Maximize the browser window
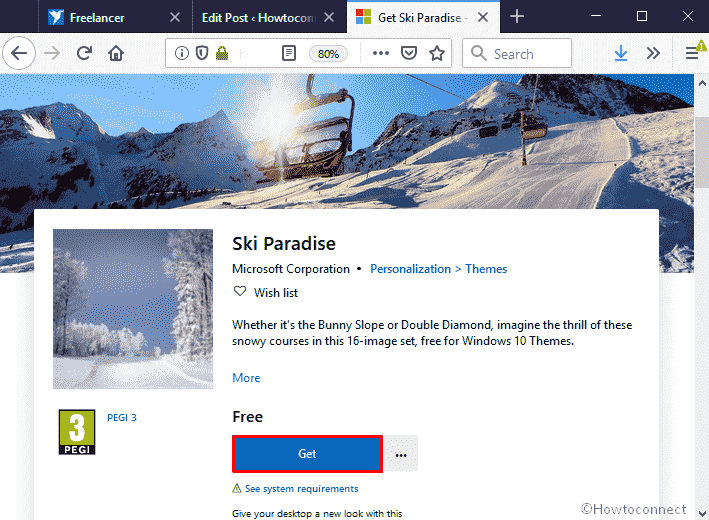The width and height of the screenshot is (709, 520). tap(642, 17)
